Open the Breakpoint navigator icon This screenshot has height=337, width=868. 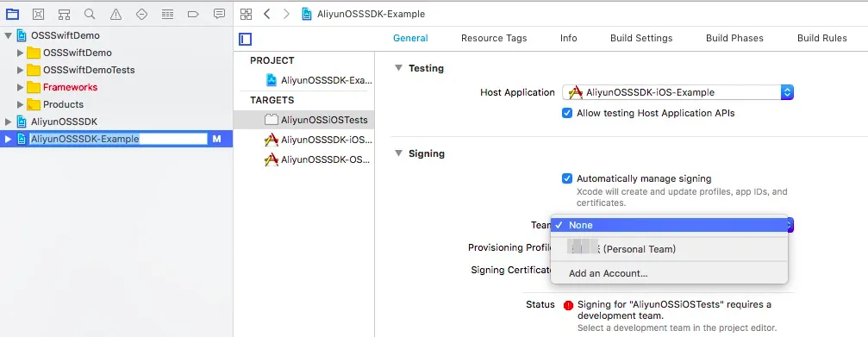193,15
